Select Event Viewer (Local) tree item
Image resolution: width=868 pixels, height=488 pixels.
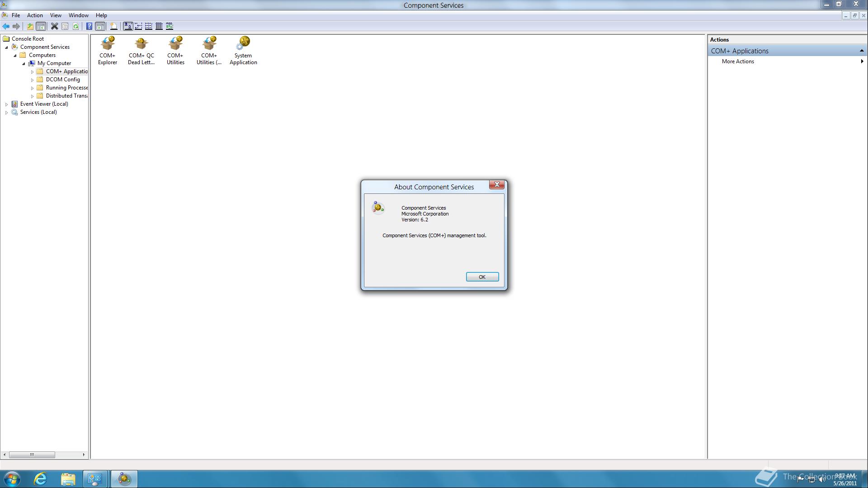[x=44, y=104]
